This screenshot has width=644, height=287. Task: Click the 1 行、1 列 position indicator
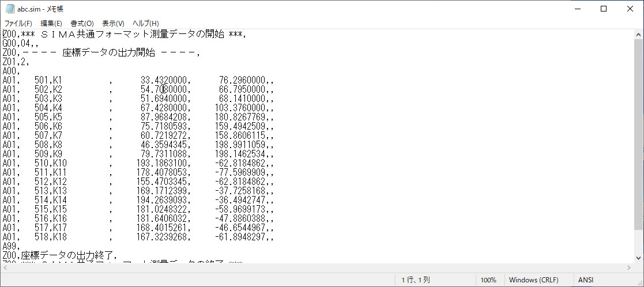(x=416, y=280)
